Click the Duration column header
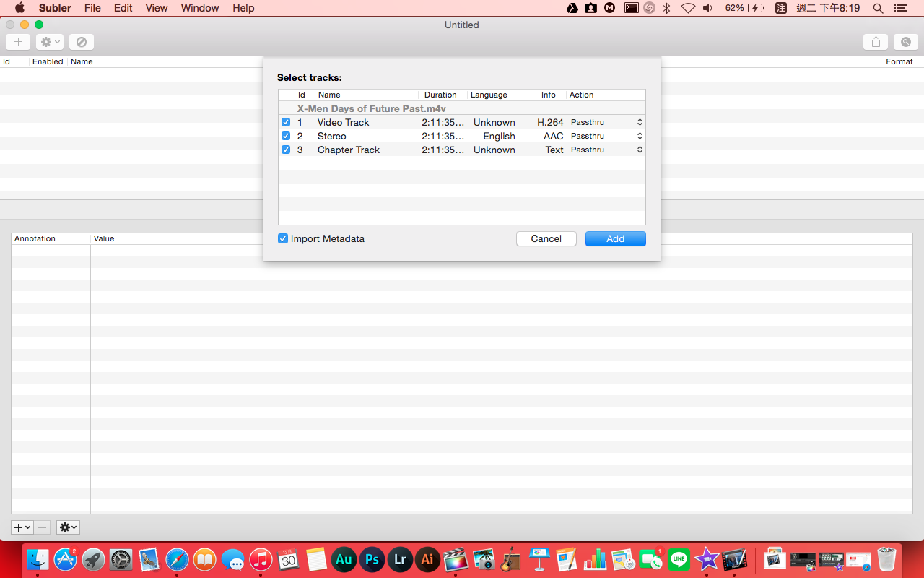This screenshot has height=578, width=924. tap(443, 95)
